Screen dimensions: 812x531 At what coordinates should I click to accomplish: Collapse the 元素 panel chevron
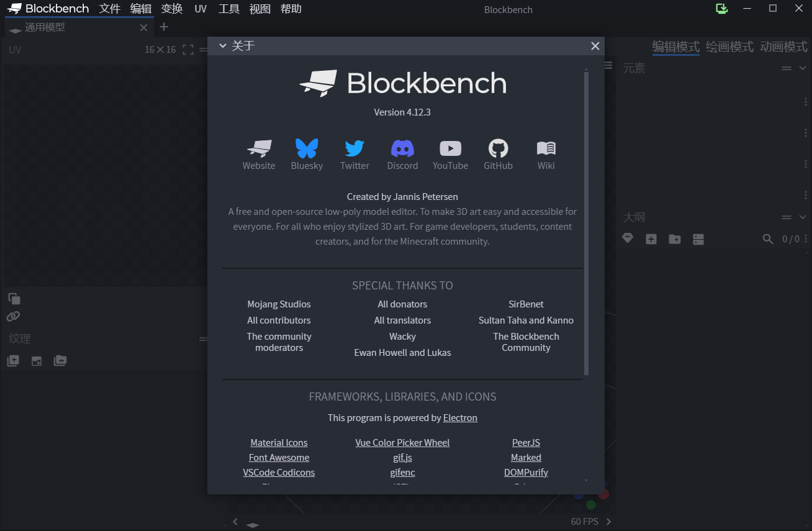click(x=803, y=68)
